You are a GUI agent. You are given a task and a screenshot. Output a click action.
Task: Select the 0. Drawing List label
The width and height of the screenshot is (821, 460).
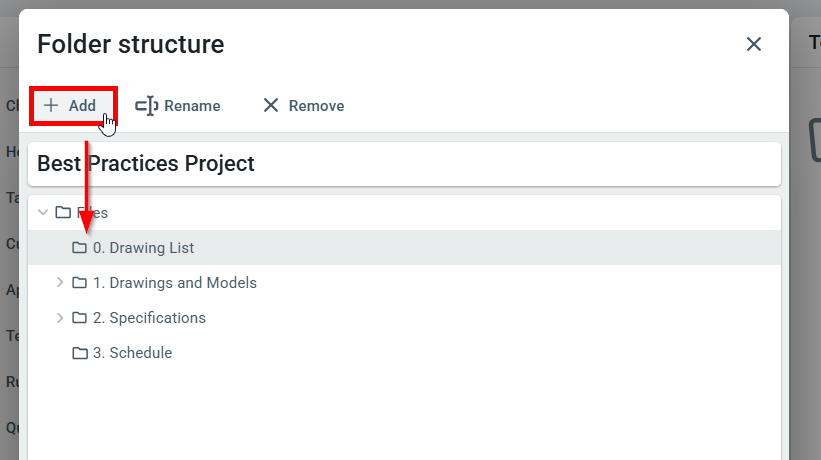[x=143, y=248]
